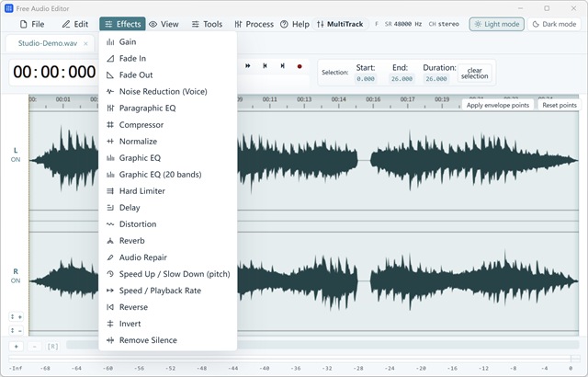Click Apply envelope points

point(498,105)
